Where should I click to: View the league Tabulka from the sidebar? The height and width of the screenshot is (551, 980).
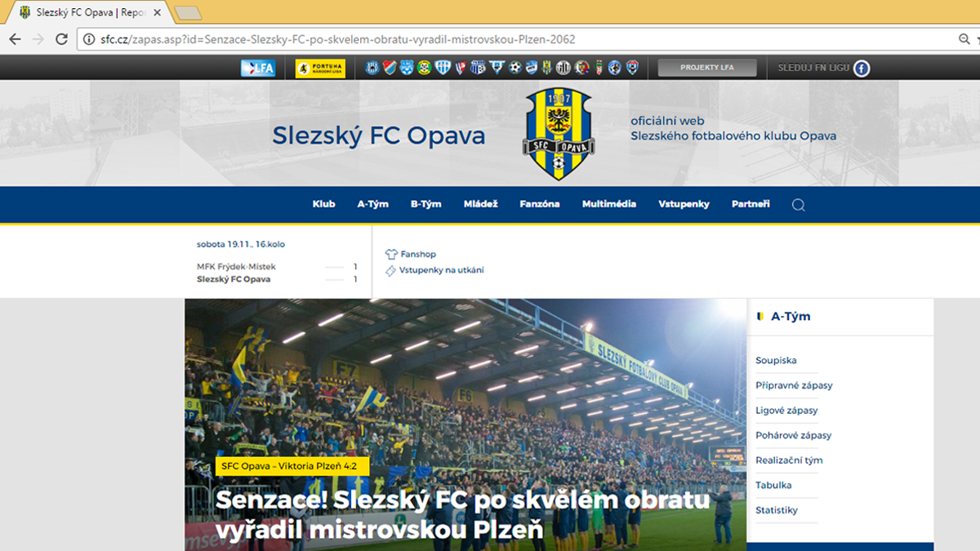pyautogui.click(x=772, y=485)
